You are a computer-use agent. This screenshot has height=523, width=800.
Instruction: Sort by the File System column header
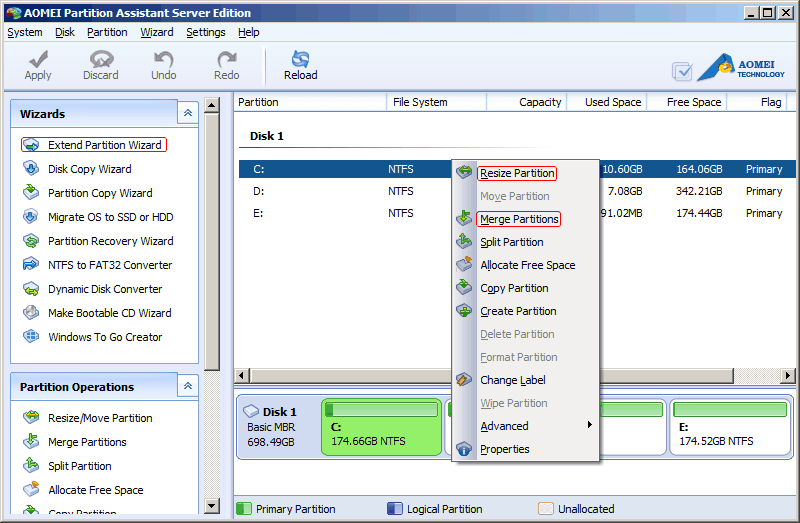click(x=436, y=102)
